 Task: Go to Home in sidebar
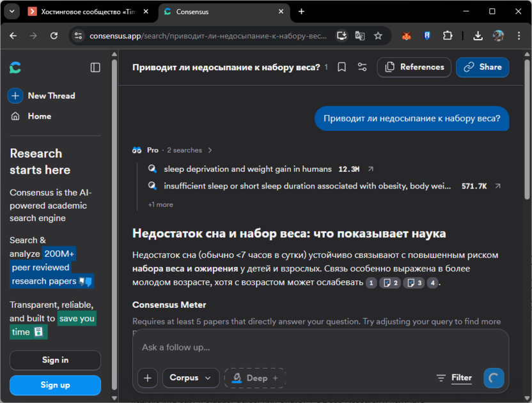point(31,116)
